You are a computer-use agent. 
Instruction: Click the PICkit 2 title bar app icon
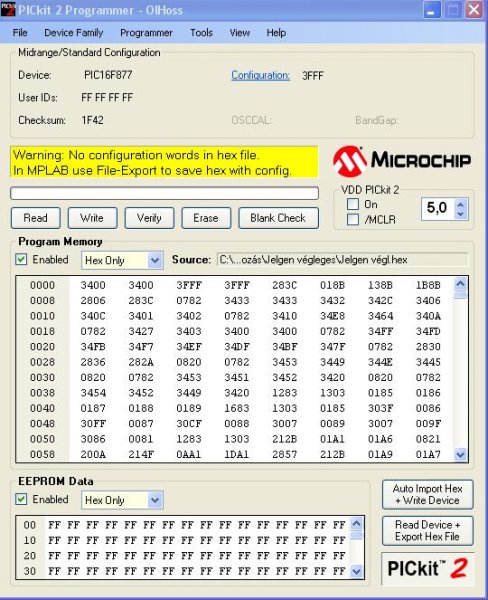8,9
